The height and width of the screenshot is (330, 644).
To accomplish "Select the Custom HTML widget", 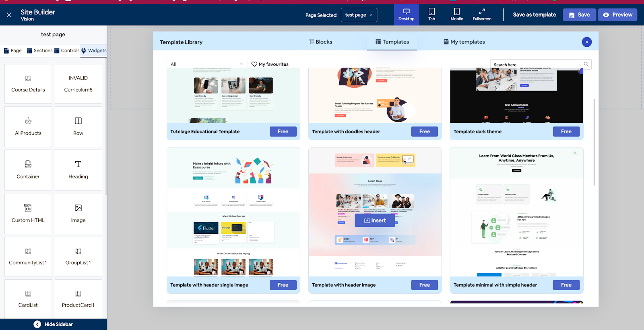I will (x=28, y=214).
